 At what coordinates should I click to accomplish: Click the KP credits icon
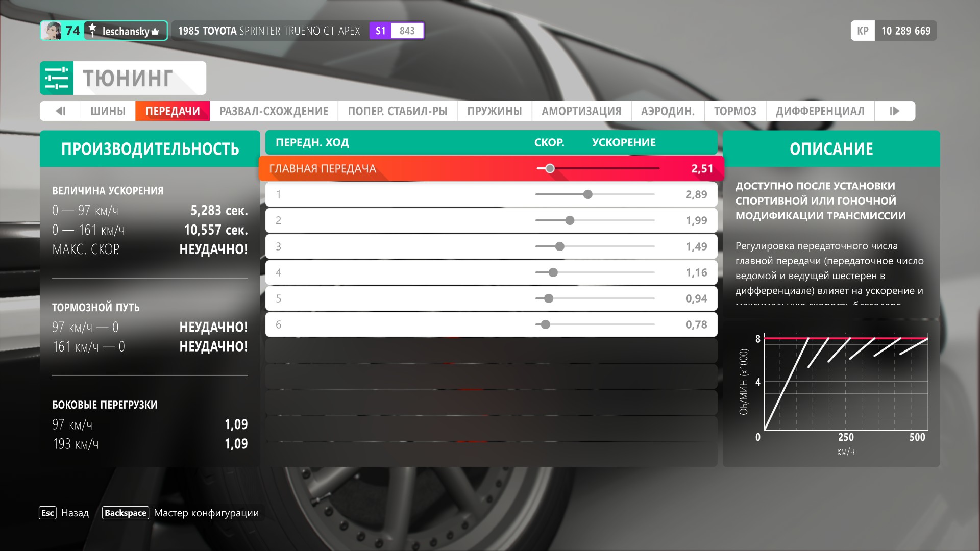click(863, 31)
